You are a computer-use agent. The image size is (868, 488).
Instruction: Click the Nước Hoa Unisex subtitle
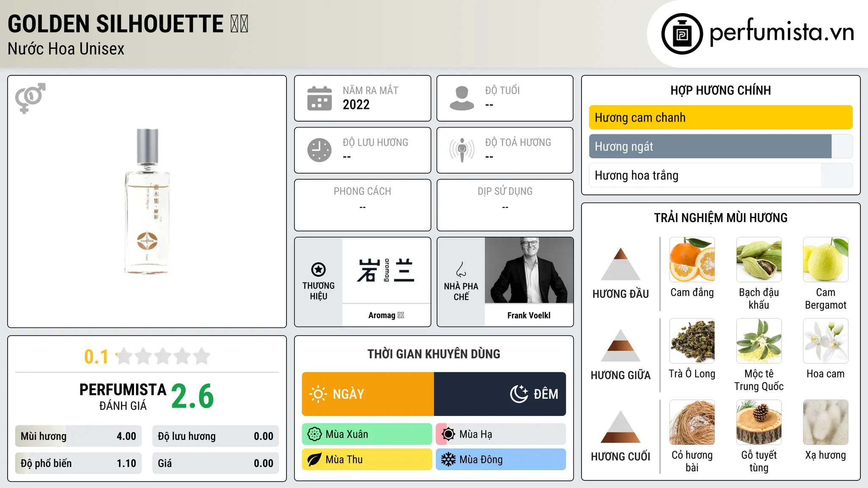pos(66,49)
